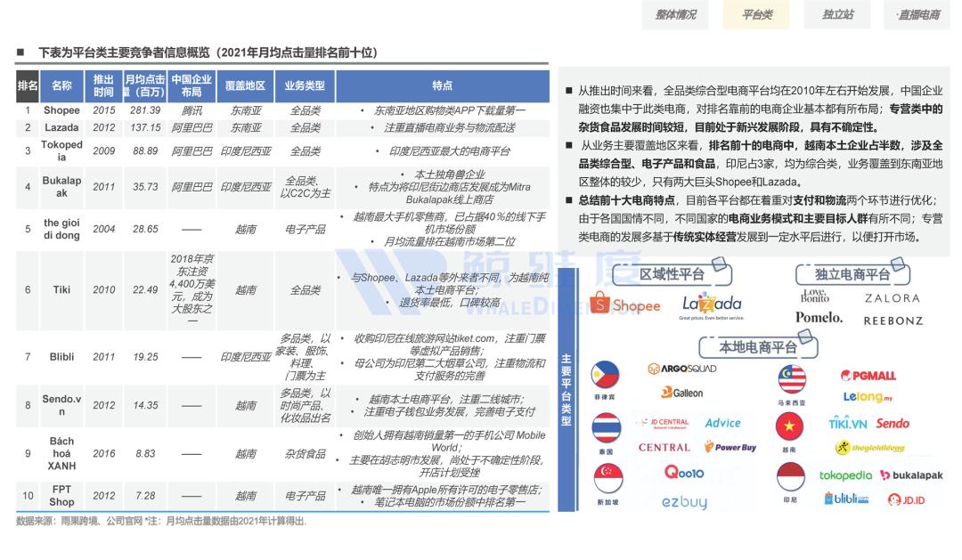Click the 腾讯 cell in Shopee row

tap(192, 110)
